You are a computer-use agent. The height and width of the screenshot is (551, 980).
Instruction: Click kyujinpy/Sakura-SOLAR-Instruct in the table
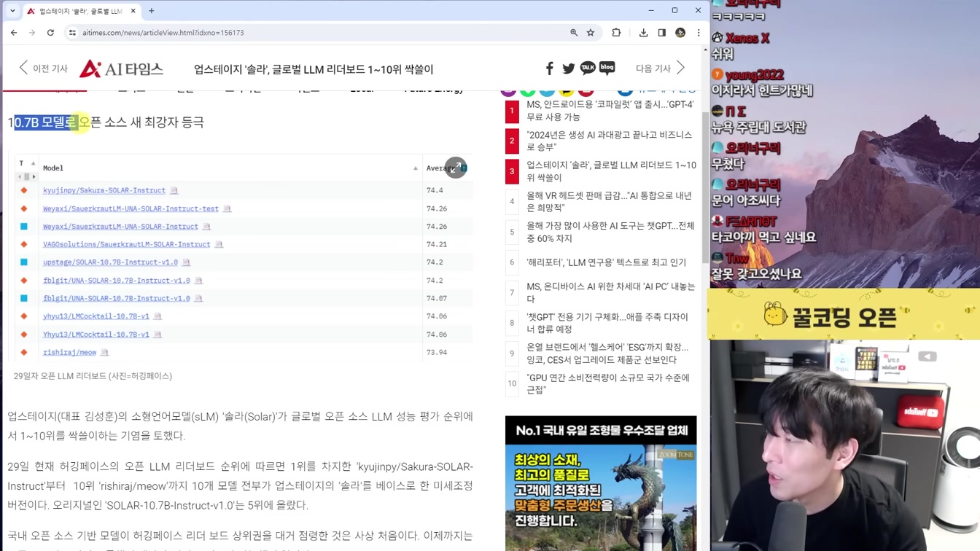[104, 190]
